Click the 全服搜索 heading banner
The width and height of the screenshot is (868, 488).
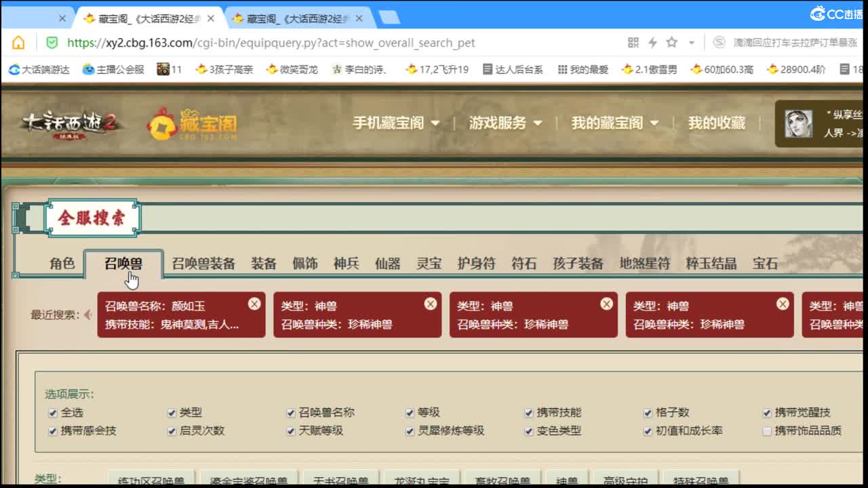[92, 218]
